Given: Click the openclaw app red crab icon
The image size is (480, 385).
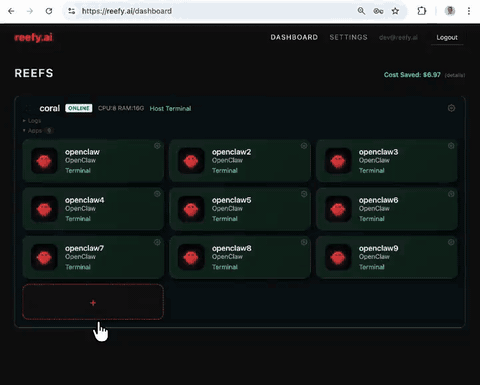Looking at the screenshot, I should pos(44,161).
